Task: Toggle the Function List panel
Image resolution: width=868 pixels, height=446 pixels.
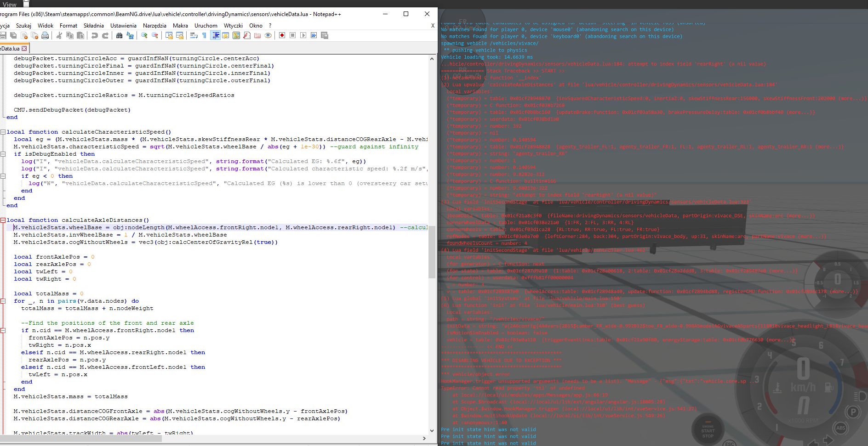Action: click(247, 35)
